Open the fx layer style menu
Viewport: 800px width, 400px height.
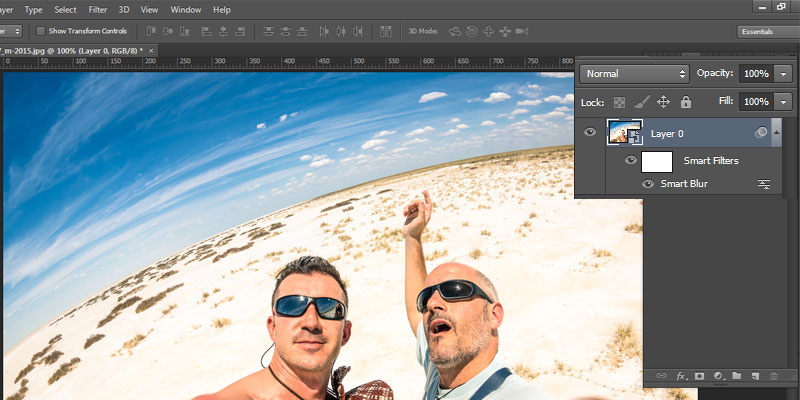[681, 376]
